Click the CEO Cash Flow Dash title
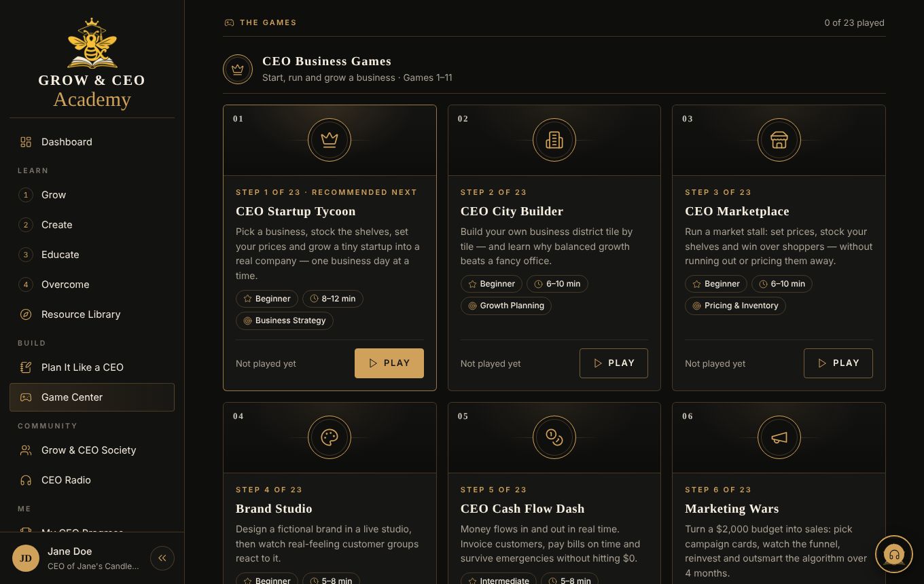 [522, 509]
